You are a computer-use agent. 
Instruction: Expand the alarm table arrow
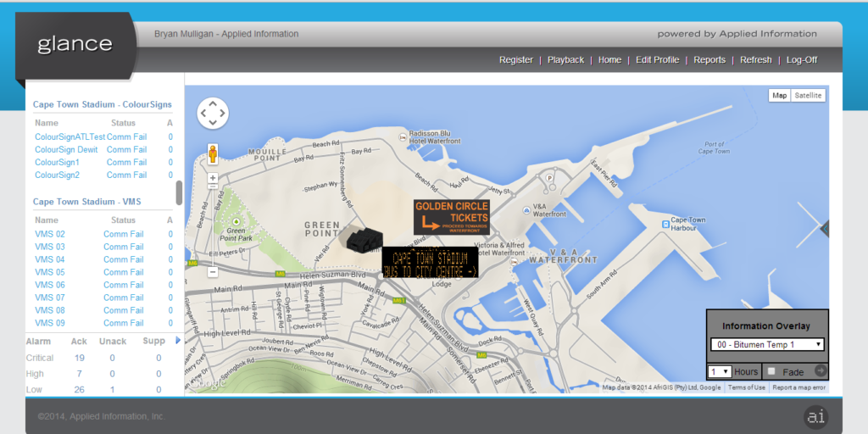[x=178, y=341]
